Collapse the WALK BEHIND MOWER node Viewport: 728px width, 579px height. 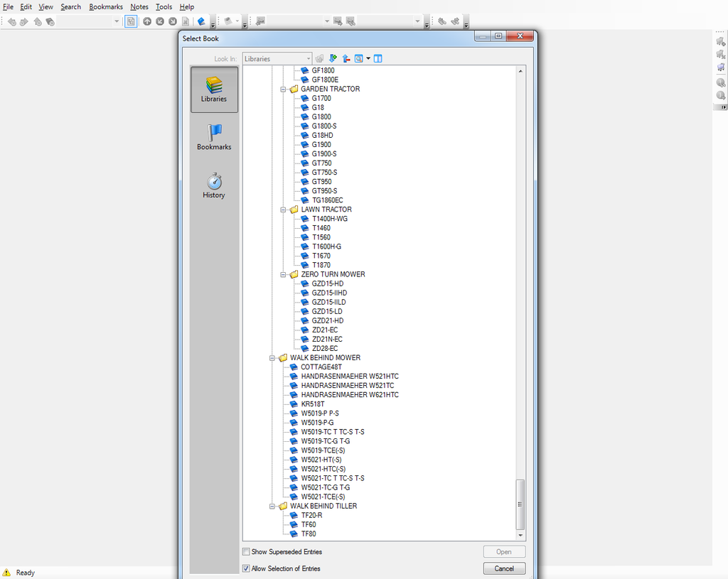click(272, 358)
